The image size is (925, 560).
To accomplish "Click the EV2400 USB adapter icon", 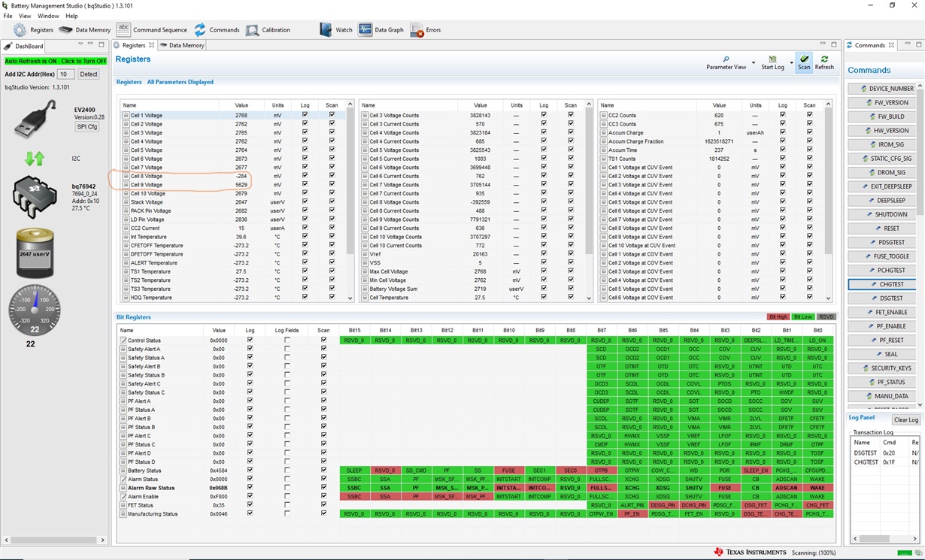I will [35, 120].
